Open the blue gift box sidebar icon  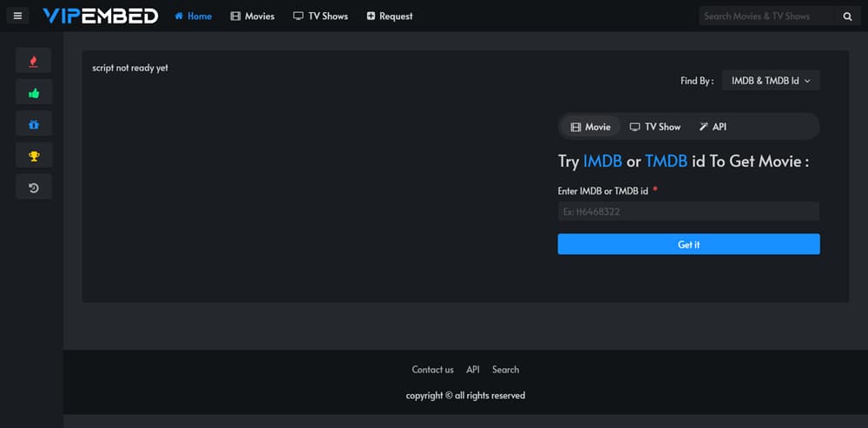coord(34,123)
